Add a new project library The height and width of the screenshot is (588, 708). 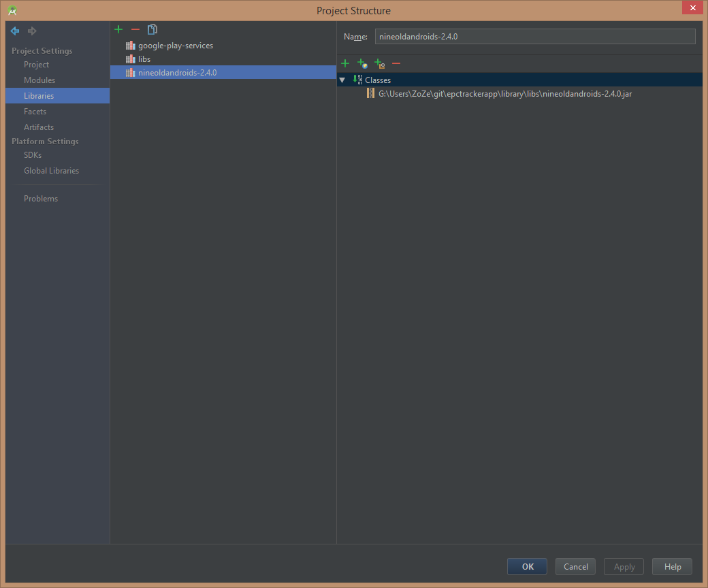click(118, 29)
